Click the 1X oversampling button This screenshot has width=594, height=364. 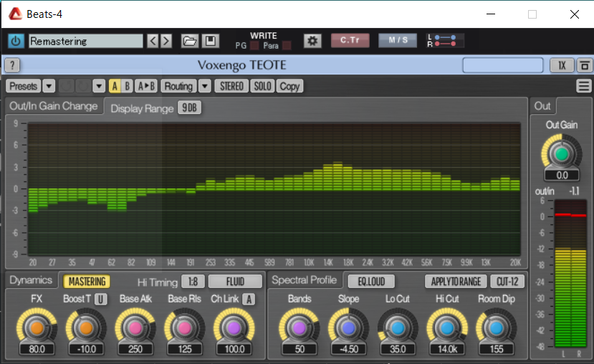(562, 65)
